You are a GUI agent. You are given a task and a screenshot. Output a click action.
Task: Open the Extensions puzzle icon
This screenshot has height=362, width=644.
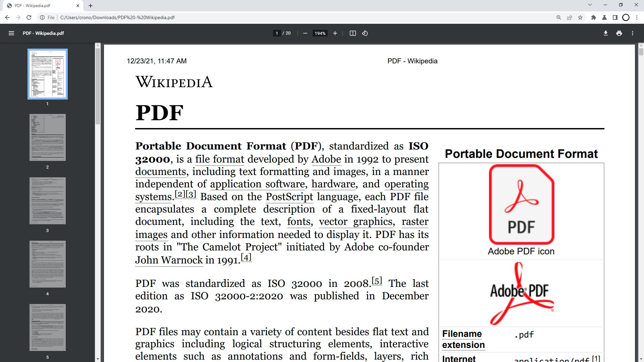tap(594, 17)
